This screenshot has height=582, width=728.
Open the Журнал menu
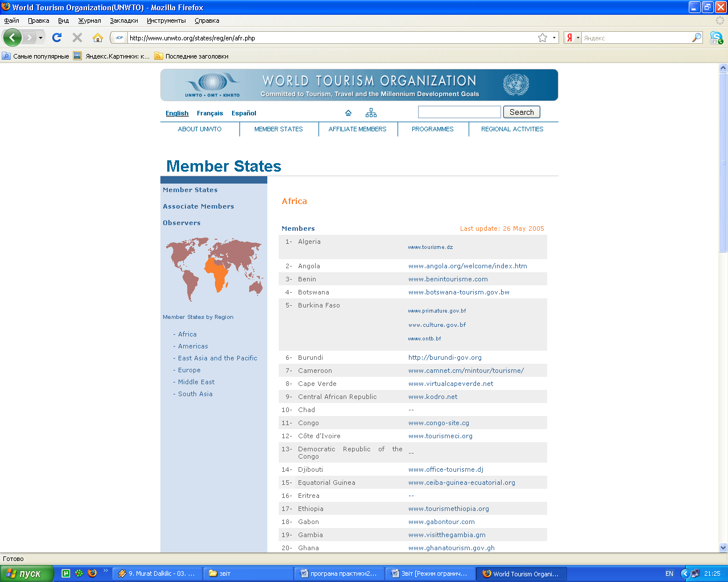point(89,20)
